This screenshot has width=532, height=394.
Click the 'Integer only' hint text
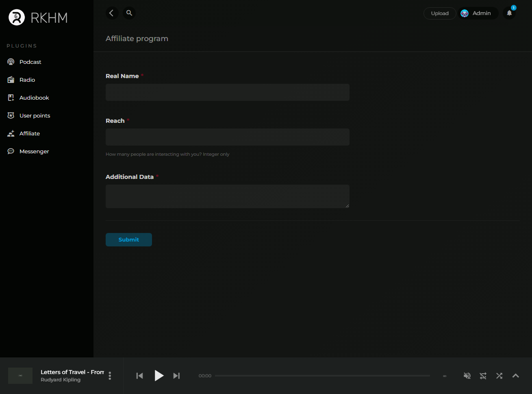[216, 154]
